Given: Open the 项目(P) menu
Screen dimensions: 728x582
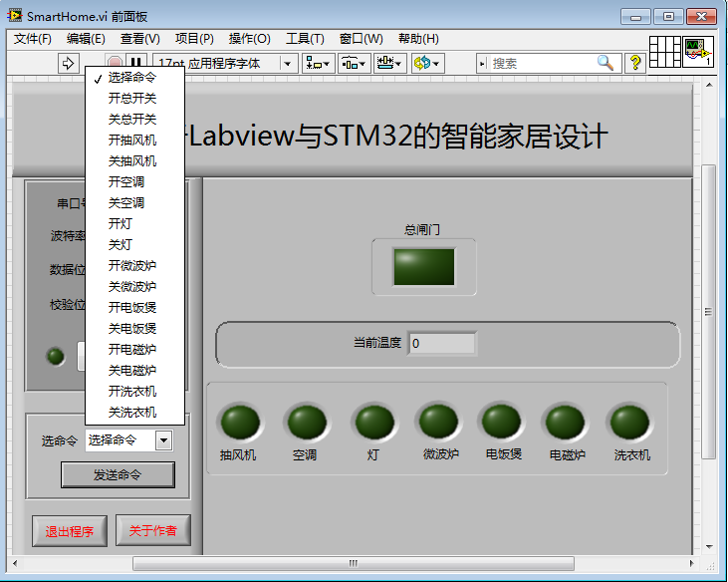Looking at the screenshot, I should pos(194,39).
